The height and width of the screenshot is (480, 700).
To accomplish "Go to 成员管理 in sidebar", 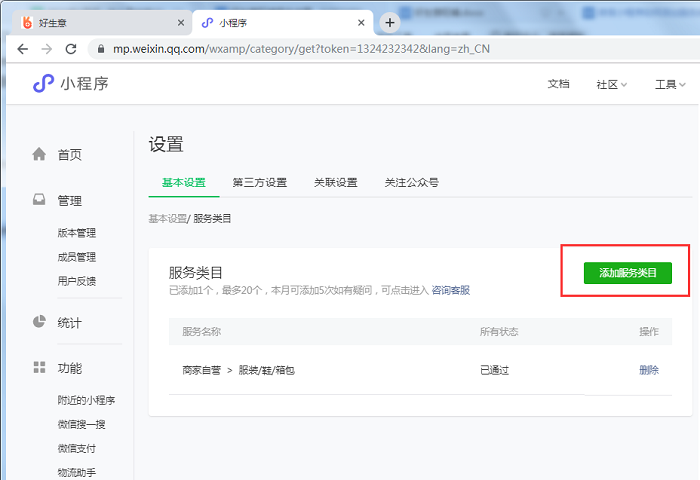I will pyautogui.click(x=77, y=257).
